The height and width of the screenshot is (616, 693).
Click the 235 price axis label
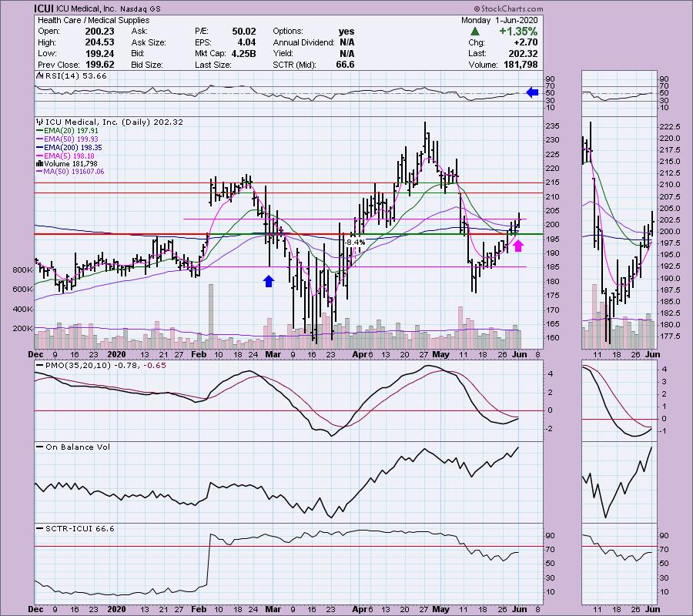(x=554, y=126)
